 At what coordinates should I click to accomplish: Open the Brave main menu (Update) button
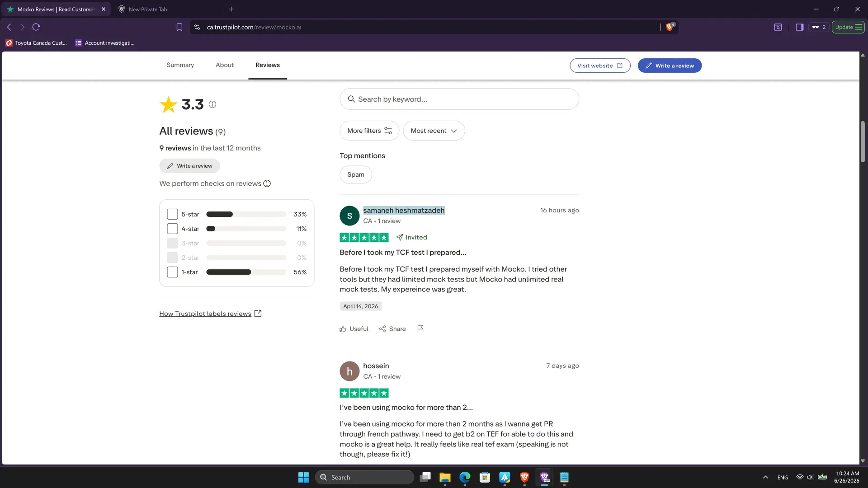click(848, 27)
